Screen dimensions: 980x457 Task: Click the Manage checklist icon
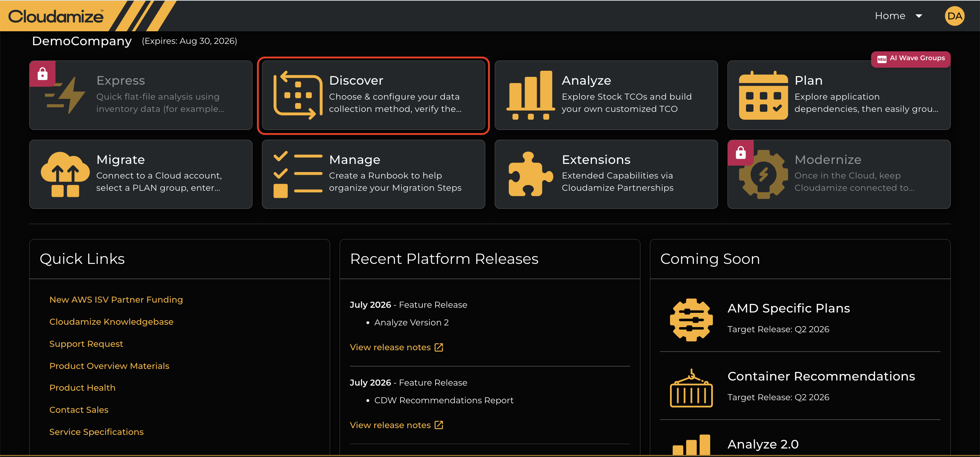298,174
